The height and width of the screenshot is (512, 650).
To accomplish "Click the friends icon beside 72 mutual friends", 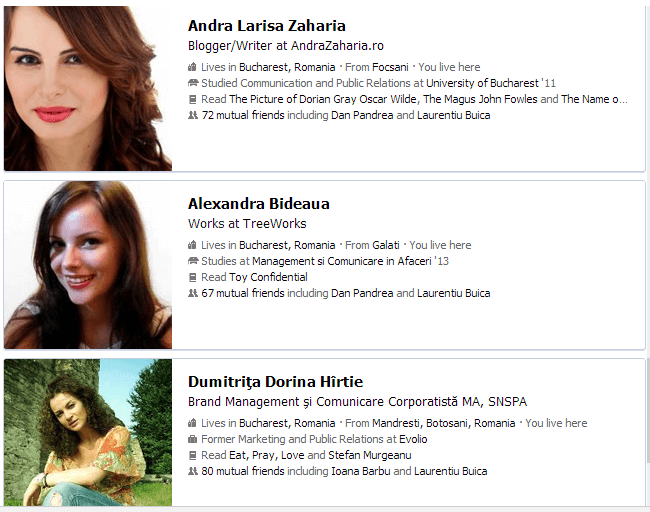I will point(193,115).
